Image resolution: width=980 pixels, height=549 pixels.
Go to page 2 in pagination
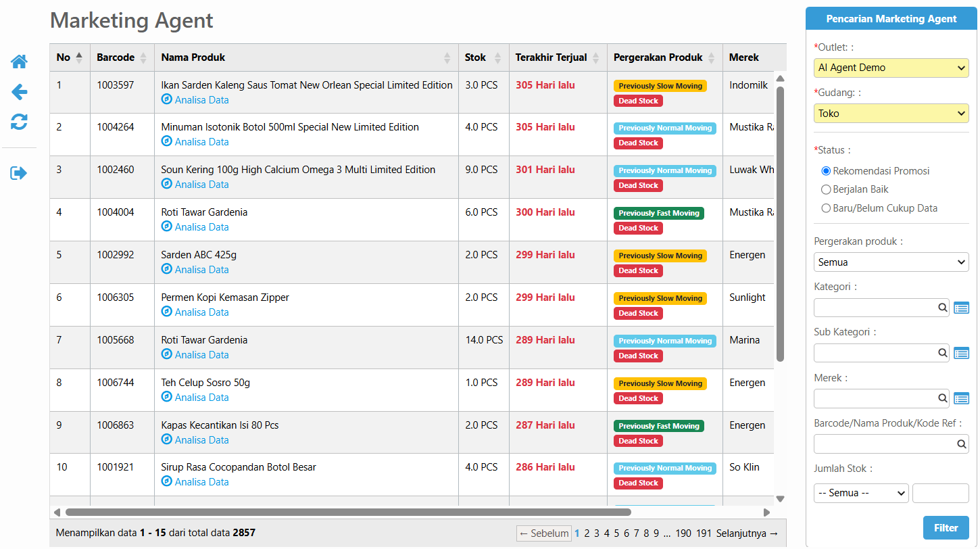coord(587,533)
